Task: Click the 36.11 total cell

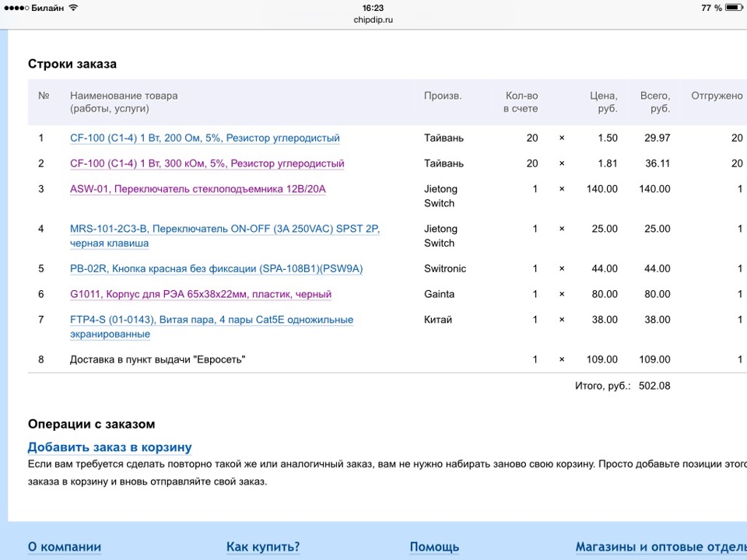Action: 658,164
